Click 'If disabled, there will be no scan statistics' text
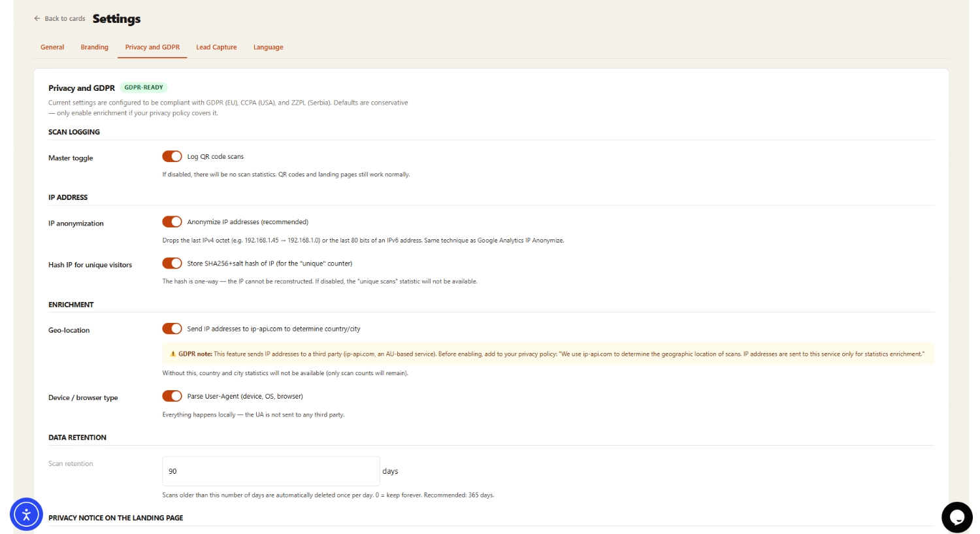 coord(286,175)
